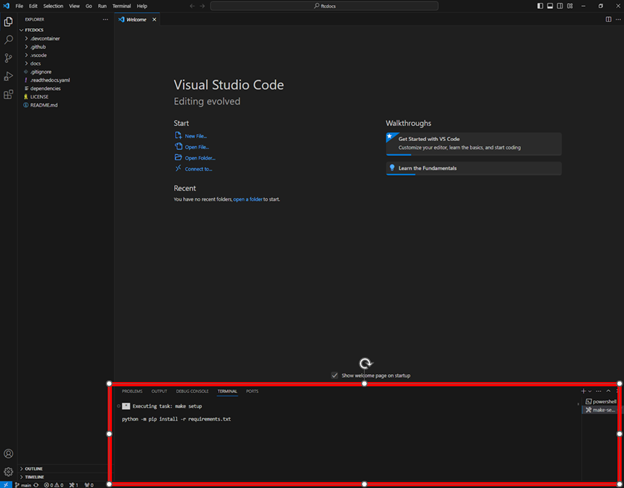Screen dimensions: 624x488
Task: Click the New File link
Action: coord(196,135)
